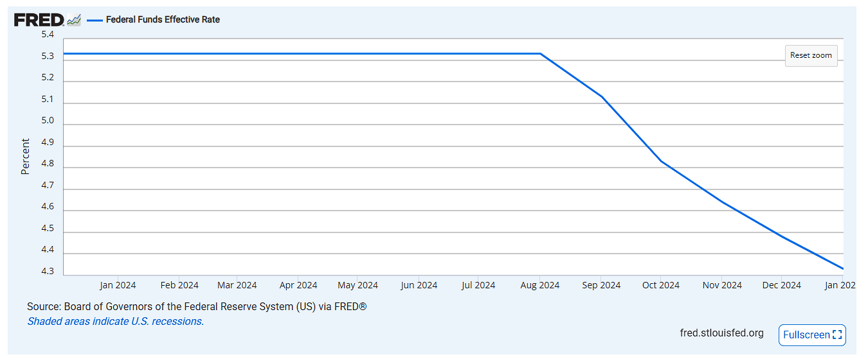Click the Source: Board of Governors text

click(197, 307)
